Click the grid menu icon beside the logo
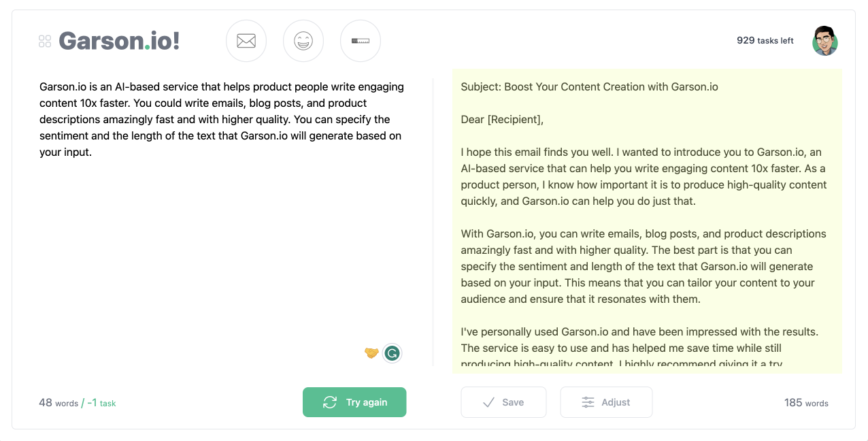Image resolution: width=868 pixels, height=441 pixels. 45,42
